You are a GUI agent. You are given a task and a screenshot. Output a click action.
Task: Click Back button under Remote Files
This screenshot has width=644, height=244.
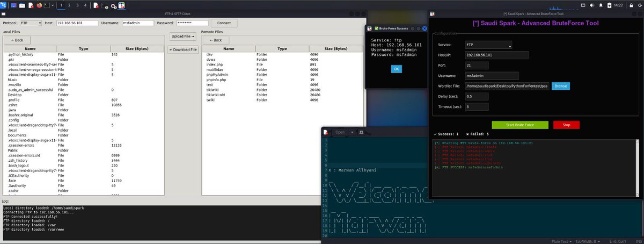pyautogui.click(x=215, y=40)
